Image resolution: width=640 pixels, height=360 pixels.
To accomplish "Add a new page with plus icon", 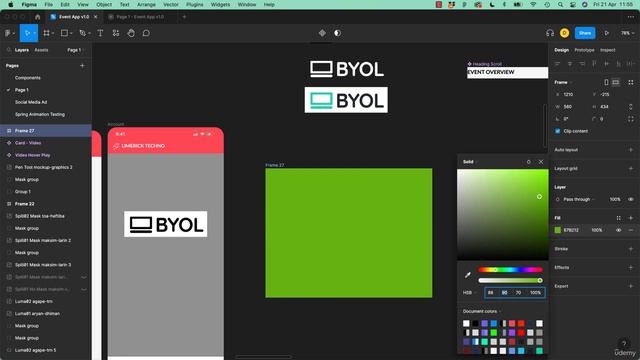I will point(82,65).
